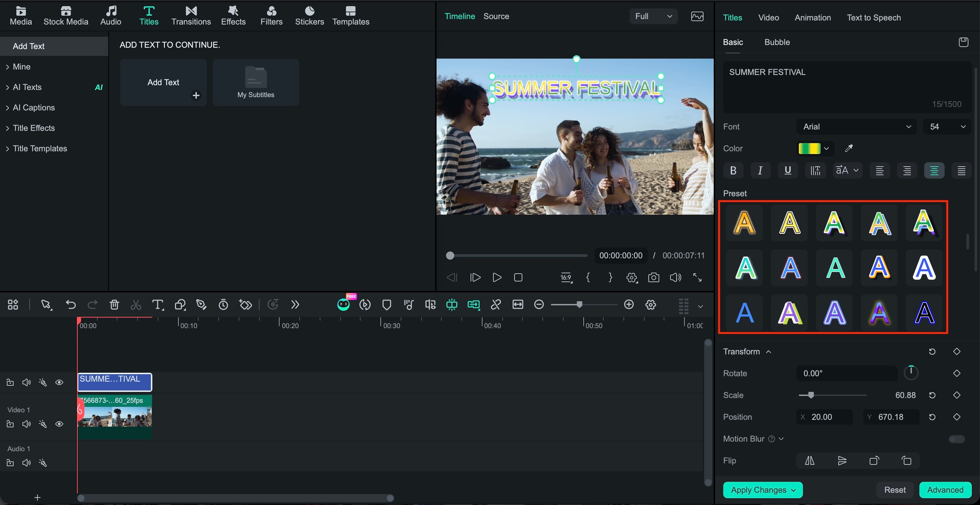Toggle Bold formatting for title text
980x505 pixels.
coord(733,170)
